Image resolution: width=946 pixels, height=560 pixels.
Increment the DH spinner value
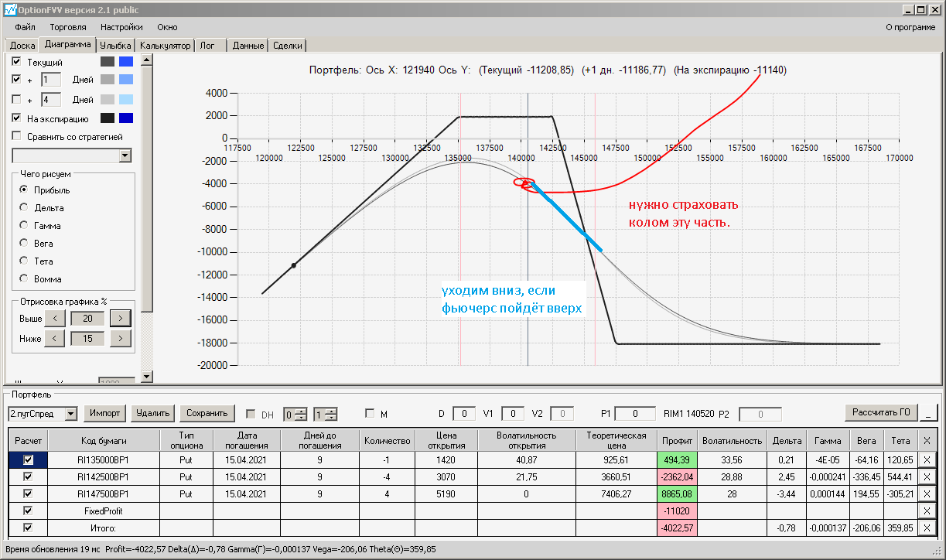[302, 411]
